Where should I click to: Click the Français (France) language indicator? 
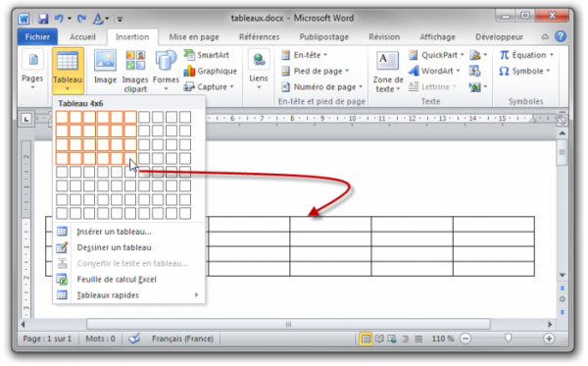pos(182,339)
